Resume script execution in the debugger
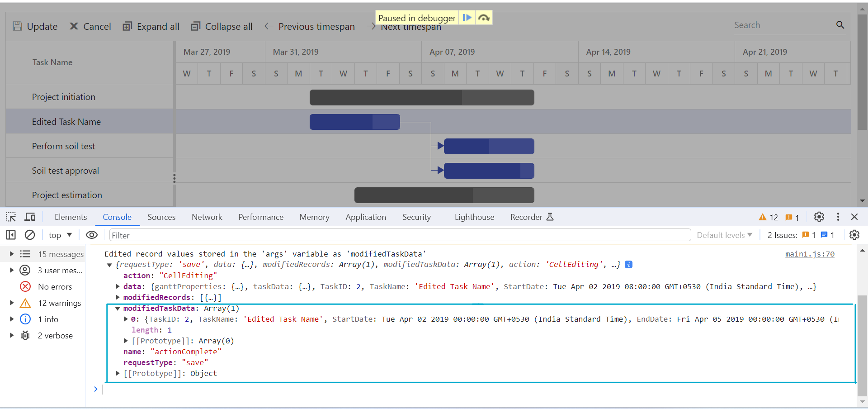The image size is (868, 409). coord(467,17)
